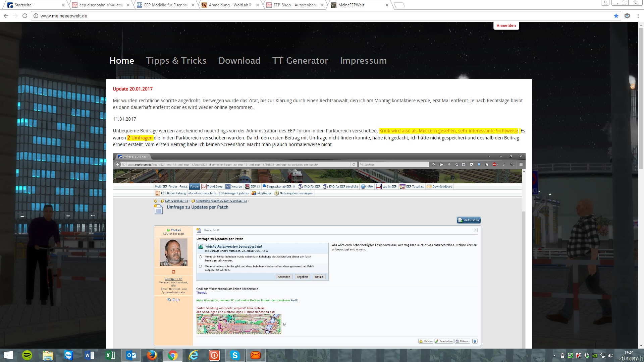This screenshot has width=644, height=362.
Task: Open Firefox from the taskbar
Action: click(x=152, y=355)
